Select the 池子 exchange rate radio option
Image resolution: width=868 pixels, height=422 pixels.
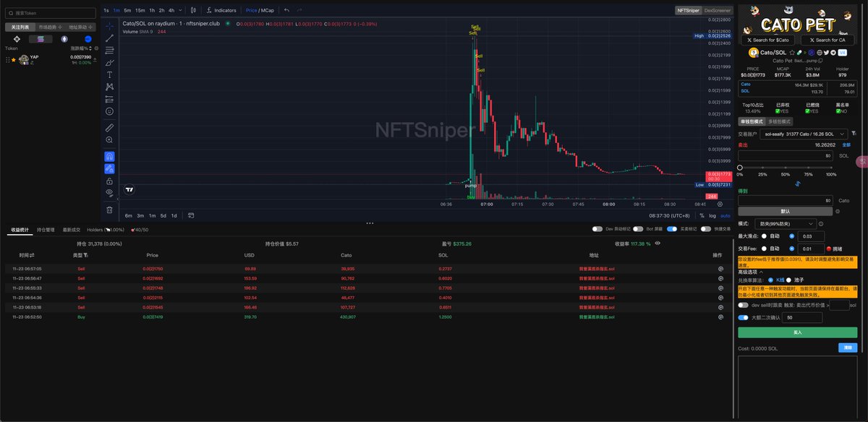[x=795, y=280]
